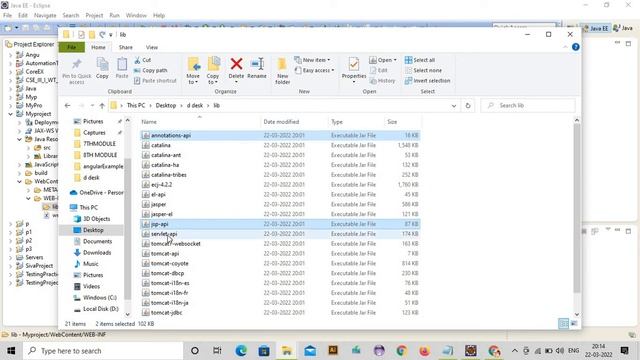Expand the address bar history dropdown

(454, 106)
